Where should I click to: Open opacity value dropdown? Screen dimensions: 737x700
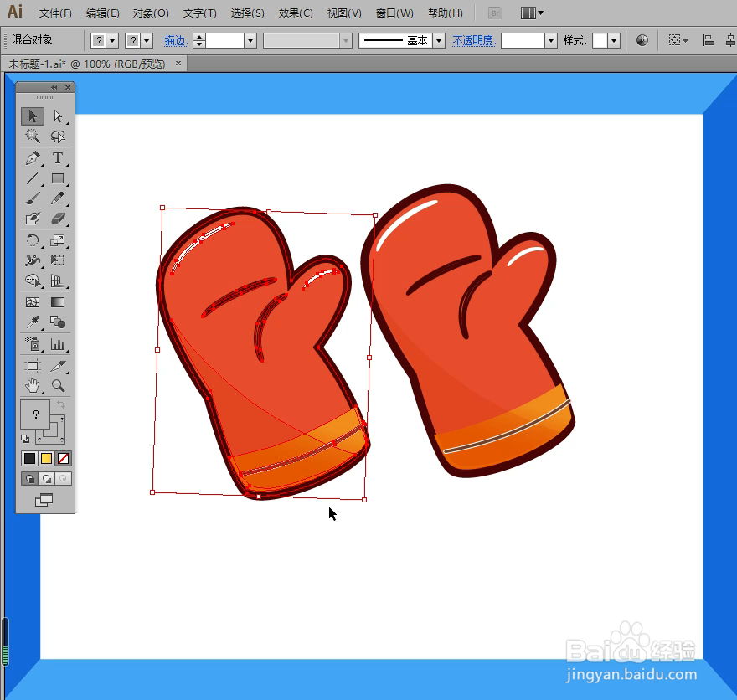pos(551,41)
